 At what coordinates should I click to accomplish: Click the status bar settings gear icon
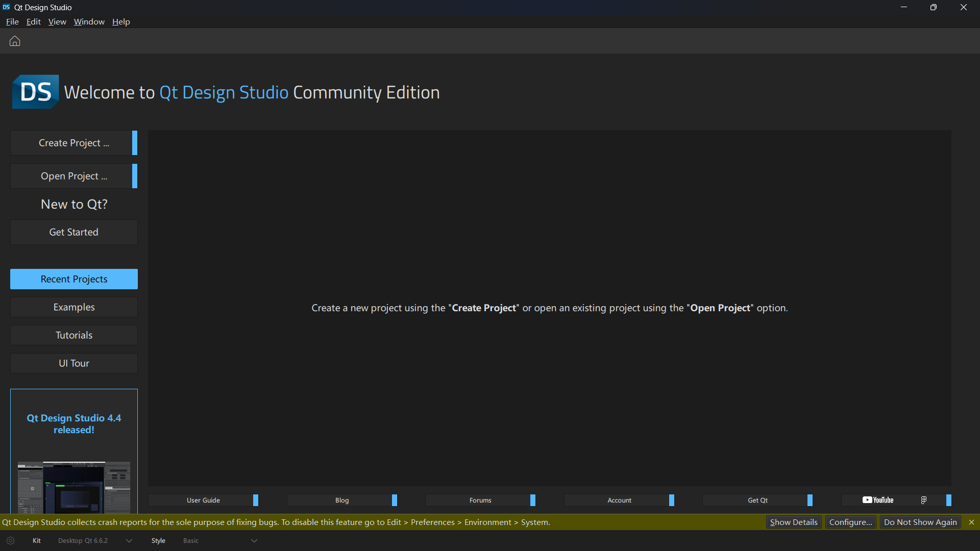(x=10, y=541)
